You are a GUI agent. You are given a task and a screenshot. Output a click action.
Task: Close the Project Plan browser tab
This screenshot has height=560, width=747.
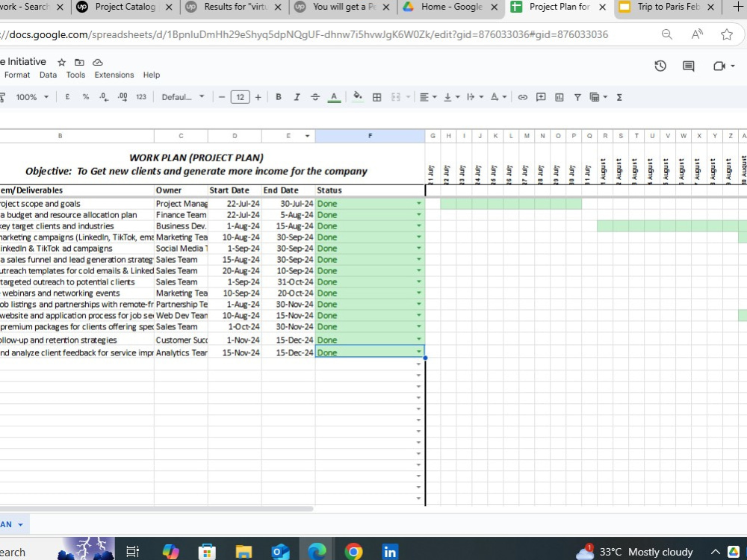point(603,7)
